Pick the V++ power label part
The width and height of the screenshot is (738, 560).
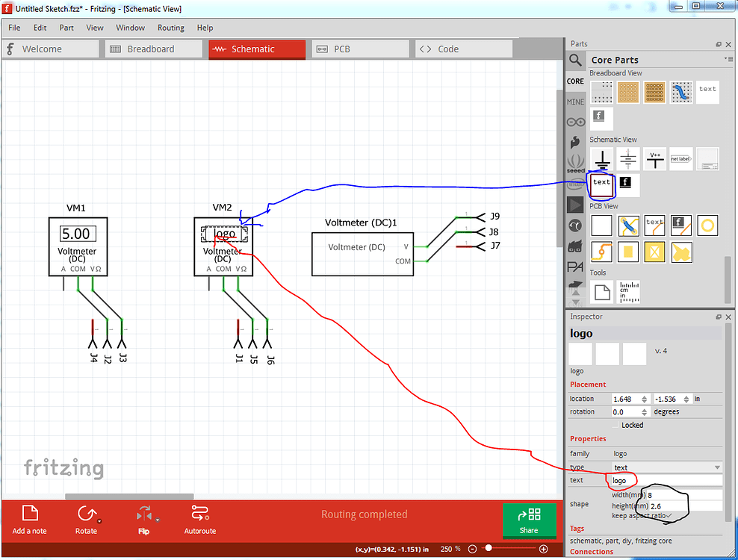pos(654,158)
